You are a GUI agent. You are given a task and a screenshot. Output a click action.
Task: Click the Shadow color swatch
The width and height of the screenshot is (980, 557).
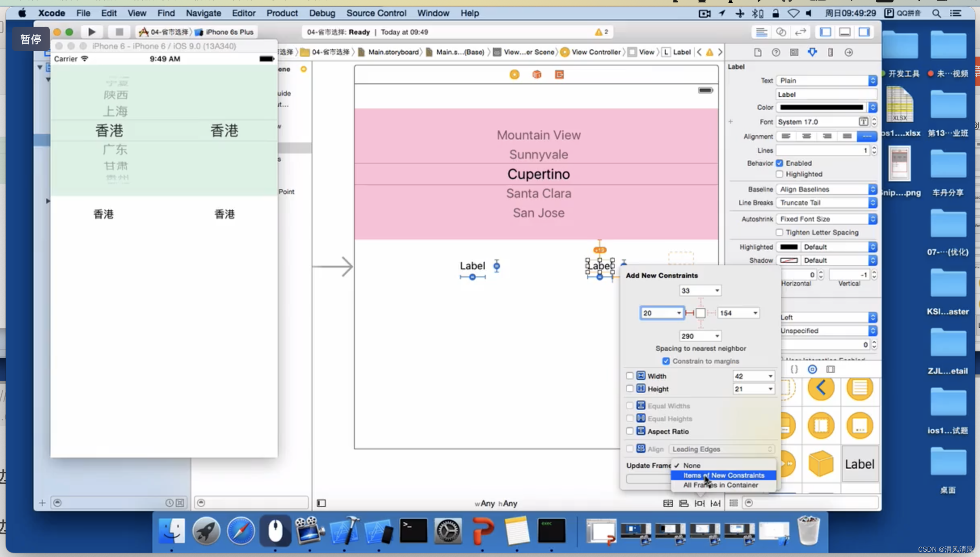[x=789, y=261]
